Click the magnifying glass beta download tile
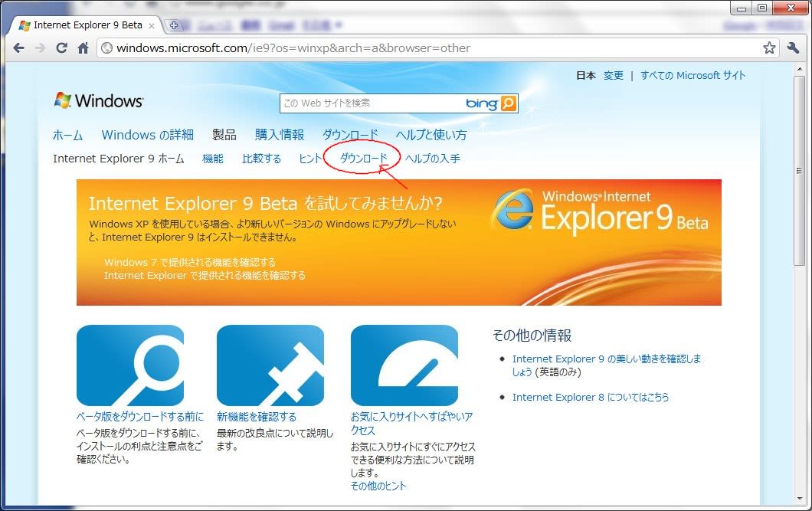The image size is (812, 511). click(x=130, y=365)
